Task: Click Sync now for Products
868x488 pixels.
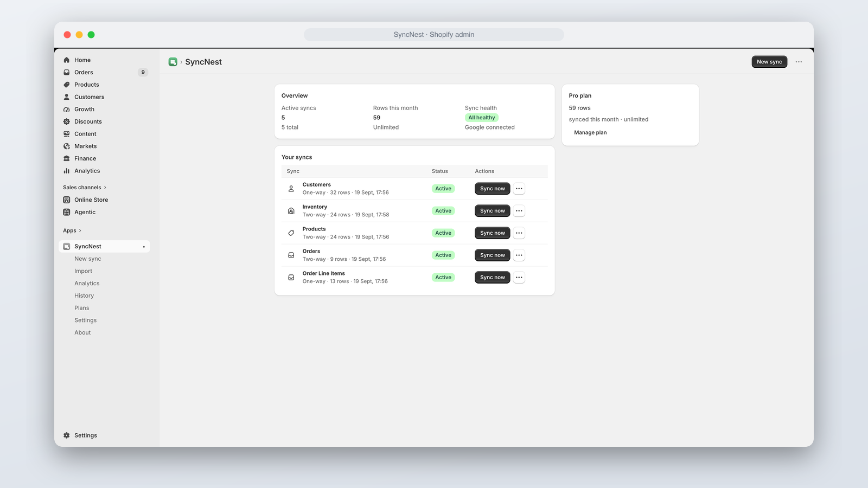Action: [x=493, y=233]
